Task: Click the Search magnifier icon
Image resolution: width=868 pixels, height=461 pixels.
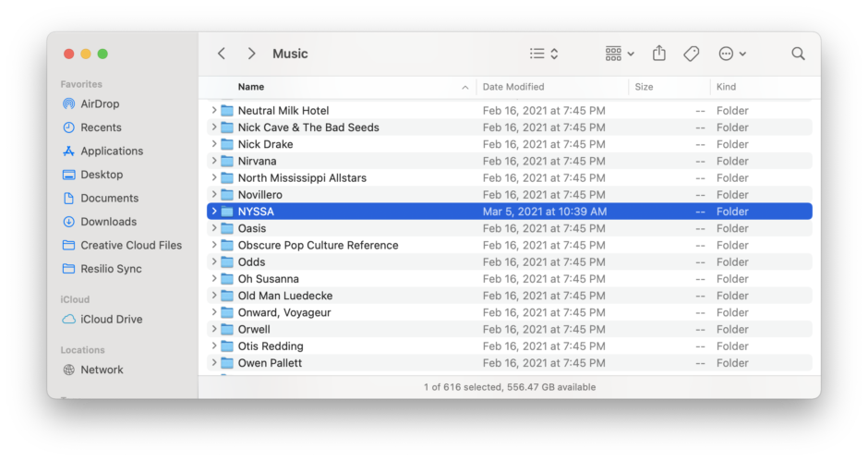Action: click(x=798, y=54)
